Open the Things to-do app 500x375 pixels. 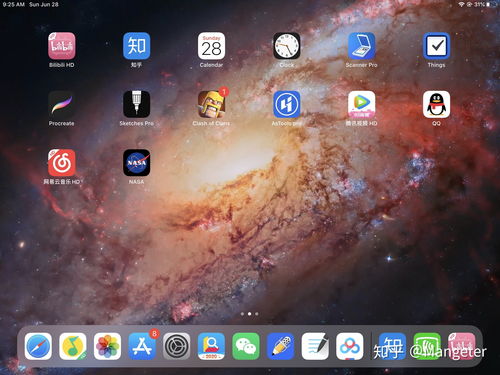pyautogui.click(x=436, y=46)
